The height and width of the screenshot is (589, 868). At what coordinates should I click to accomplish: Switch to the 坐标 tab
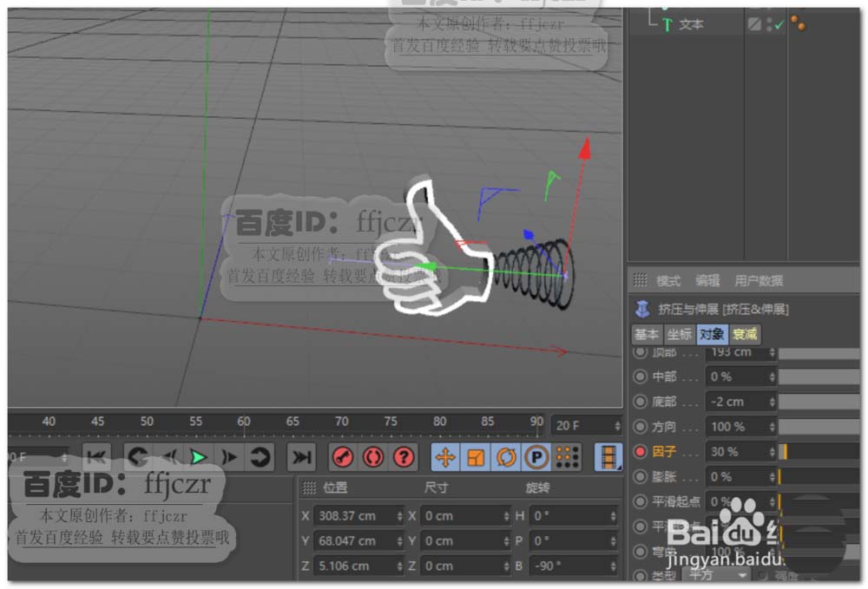click(x=680, y=334)
